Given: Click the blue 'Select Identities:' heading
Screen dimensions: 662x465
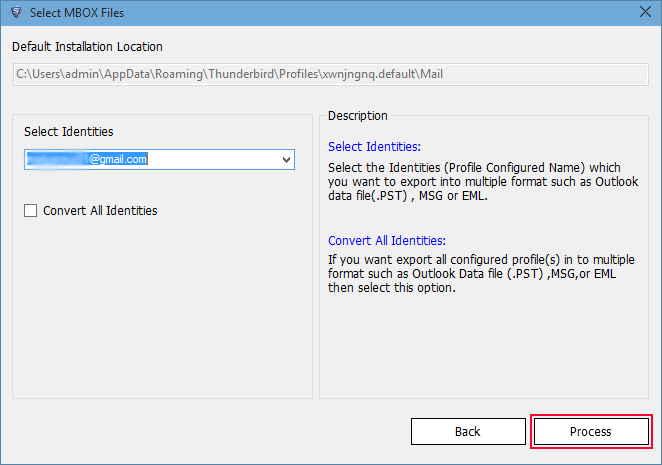Looking at the screenshot, I should click(374, 147).
